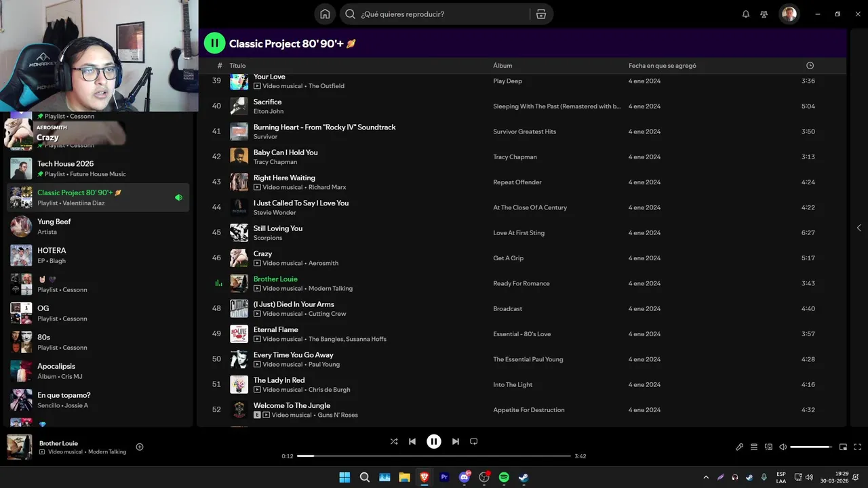The image size is (868, 488).
Task: Open Discord from the taskbar
Action: coord(465,477)
